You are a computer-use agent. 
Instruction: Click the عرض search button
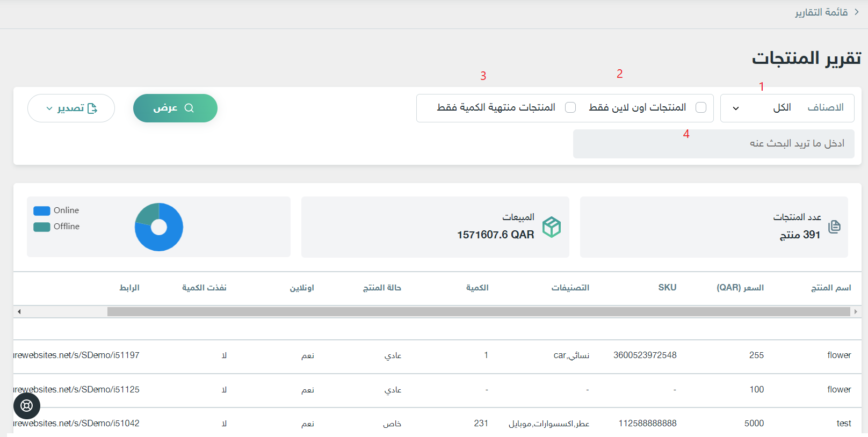[175, 108]
